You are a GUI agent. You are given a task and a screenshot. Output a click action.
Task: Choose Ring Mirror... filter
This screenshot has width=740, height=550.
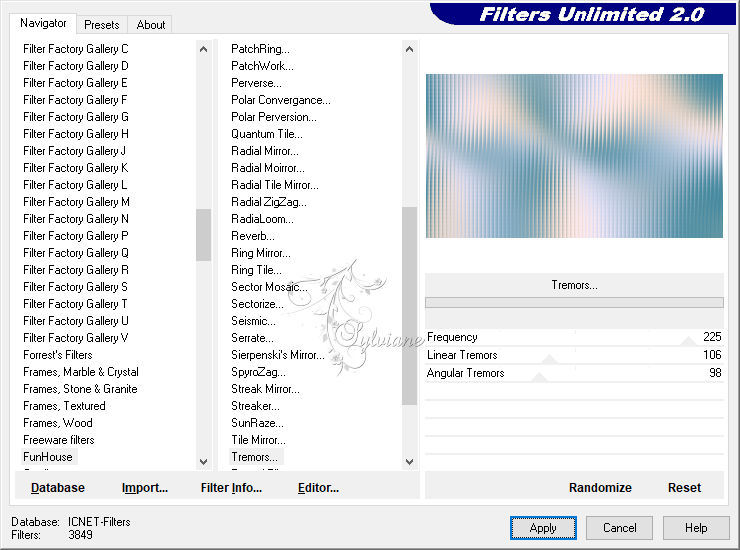coord(261,253)
